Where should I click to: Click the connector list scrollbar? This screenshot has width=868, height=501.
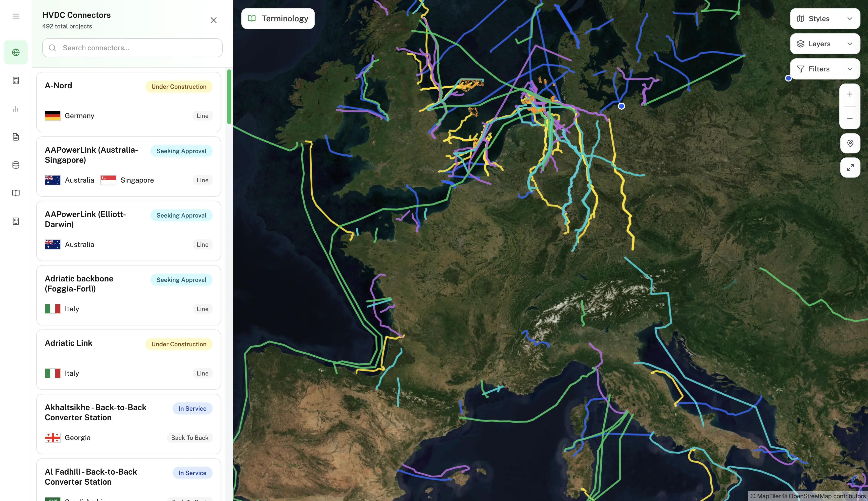click(x=229, y=97)
